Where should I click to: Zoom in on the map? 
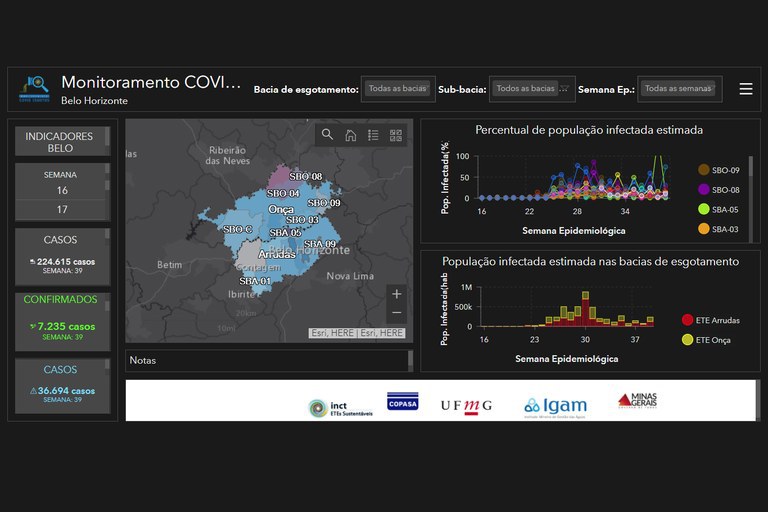click(x=397, y=294)
